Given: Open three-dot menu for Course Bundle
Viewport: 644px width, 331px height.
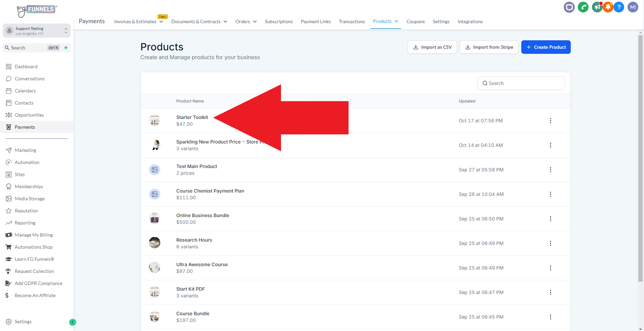Looking at the screenshot, I should (x=551, y=317).
